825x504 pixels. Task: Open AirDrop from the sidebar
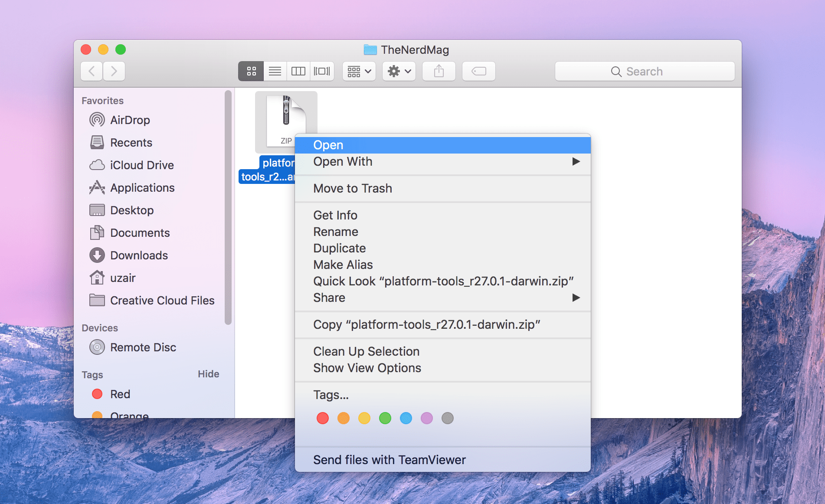pyautogui.click(x=130, y=120)
